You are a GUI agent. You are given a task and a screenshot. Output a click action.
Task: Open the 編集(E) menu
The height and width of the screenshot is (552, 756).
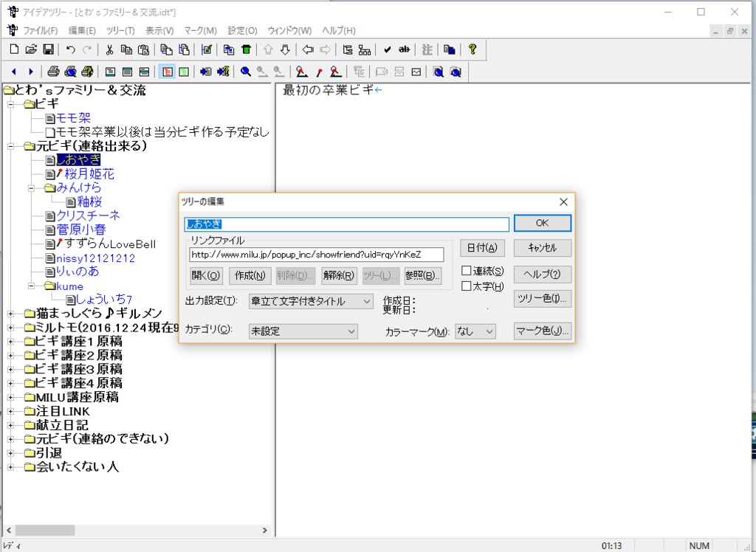coord(82,31)
